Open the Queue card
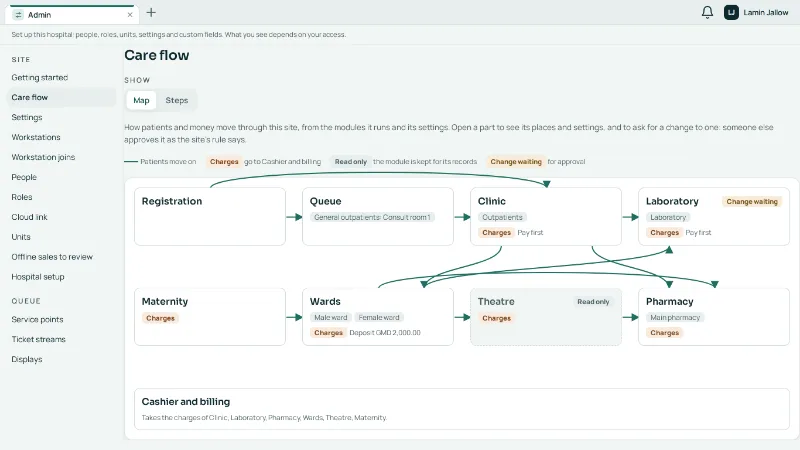 point(378,216)
